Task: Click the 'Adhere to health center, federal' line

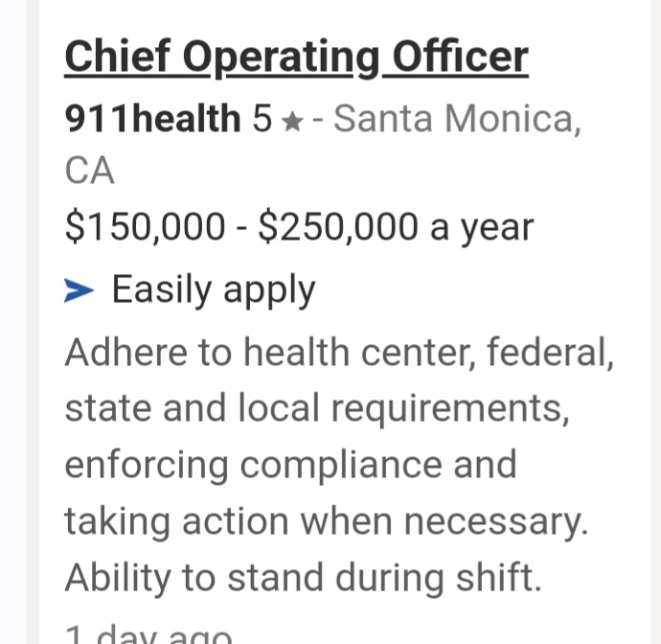Action: [x=339, y=353]
